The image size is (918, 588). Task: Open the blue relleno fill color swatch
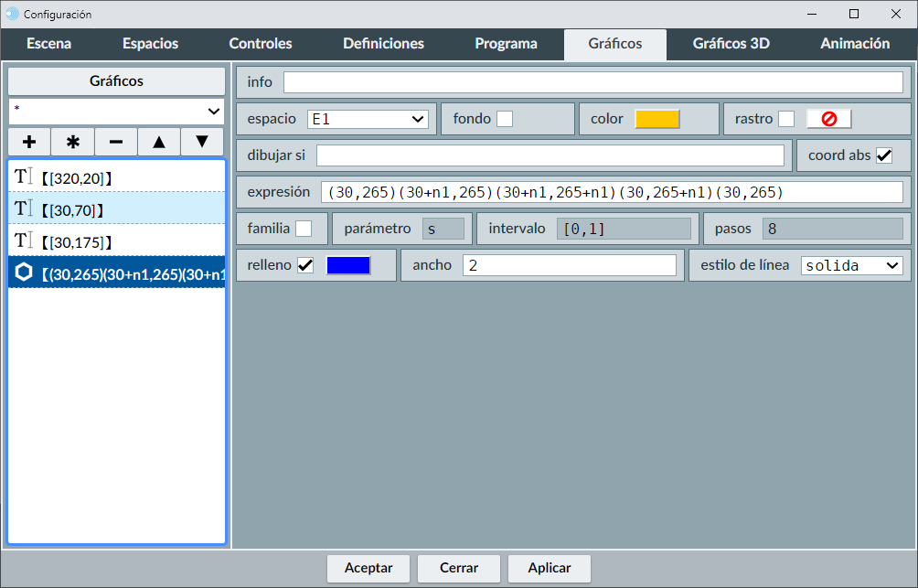[x=348, y=265]
